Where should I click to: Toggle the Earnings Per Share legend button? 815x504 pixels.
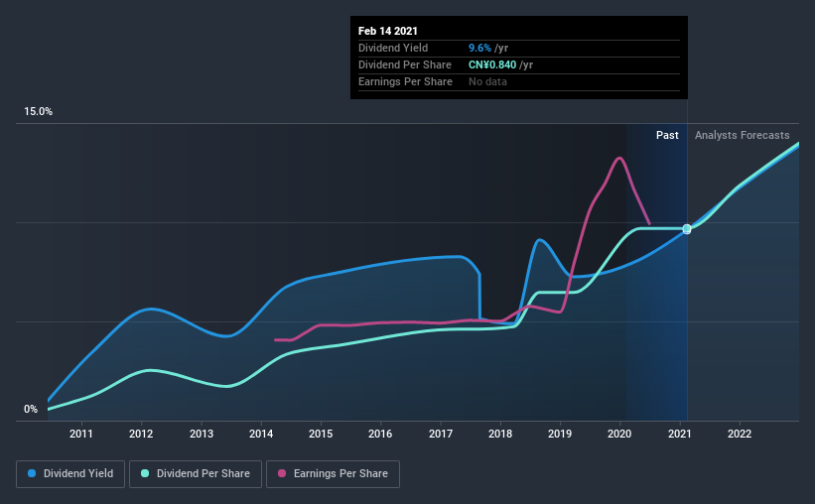pos(333,474)
